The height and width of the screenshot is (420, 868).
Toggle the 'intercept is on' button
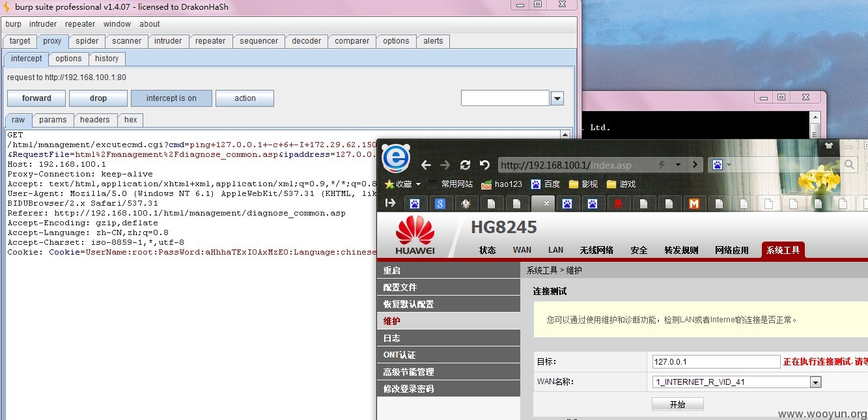pos(171,98)
